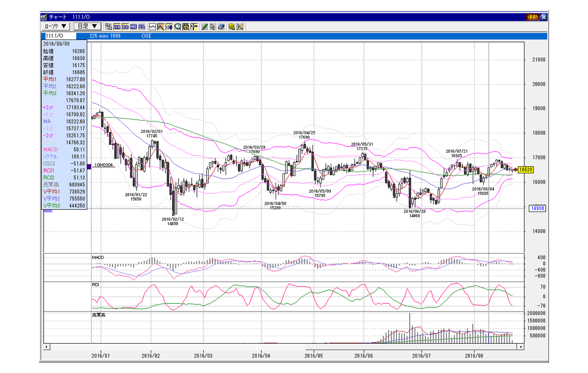Click the 2016/05 date axis label

pos(314,356)
